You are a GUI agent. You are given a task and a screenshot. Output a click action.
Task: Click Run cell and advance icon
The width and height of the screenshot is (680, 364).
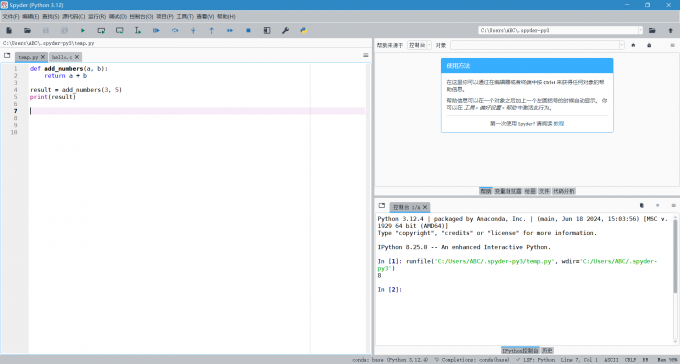tap(119, 30)
